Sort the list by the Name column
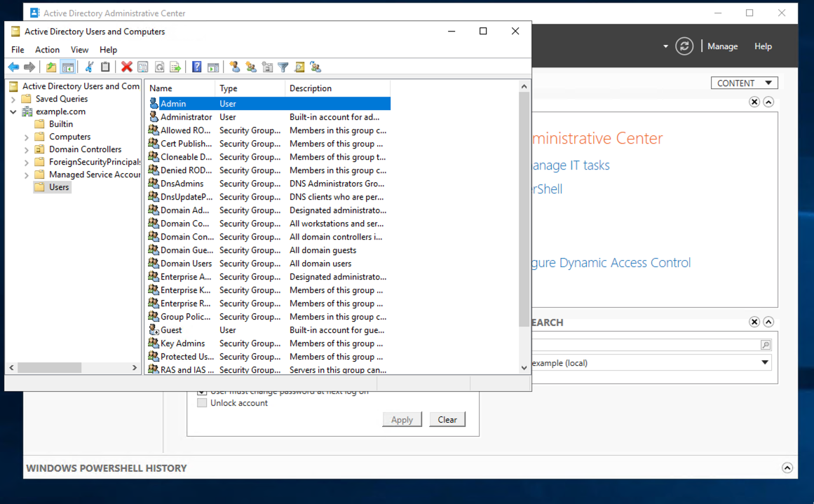Viewport: 814px width, 504px height. (x=179, y=88)
